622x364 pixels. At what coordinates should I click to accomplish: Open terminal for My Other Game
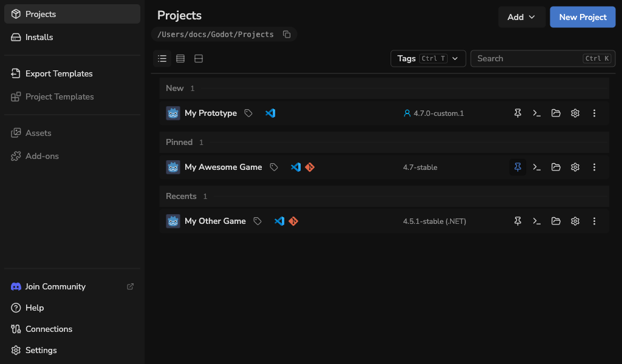[537, 221]
